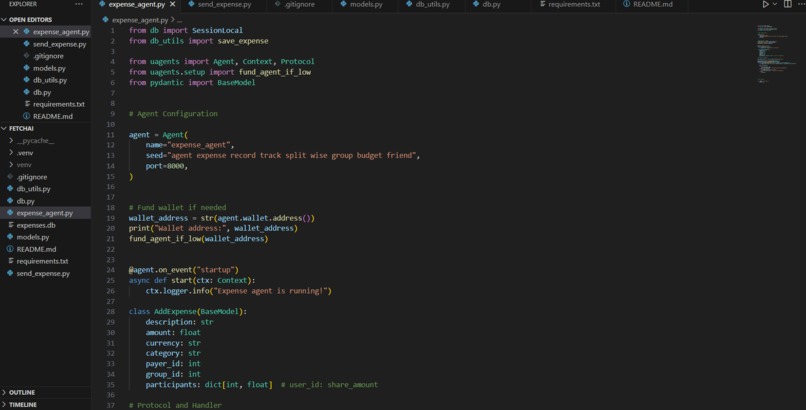Viewport: 806px width, 410px height.
Task: Click the 'wallet_address = str(...)' line 19
Action: (222, 218)
